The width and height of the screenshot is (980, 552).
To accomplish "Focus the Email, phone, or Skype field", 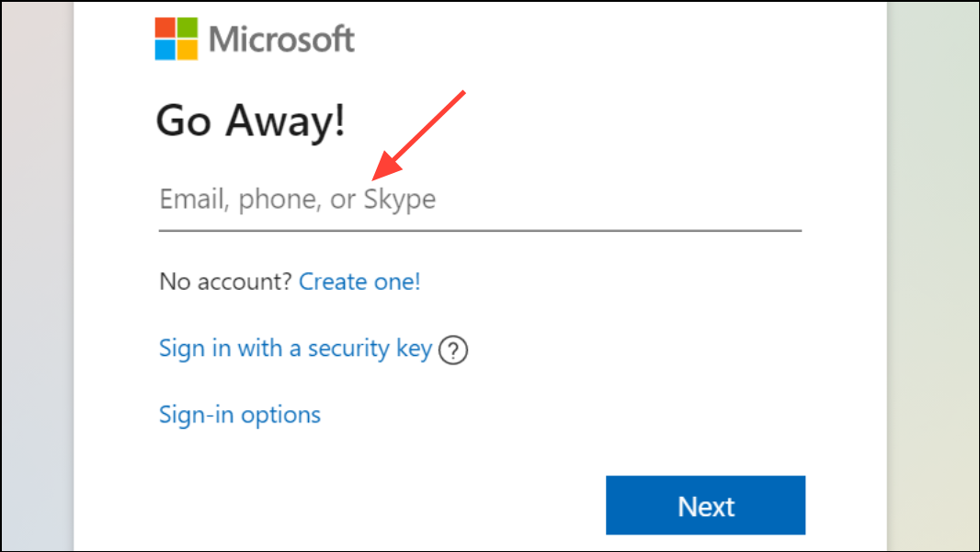I will coord(480,200).
